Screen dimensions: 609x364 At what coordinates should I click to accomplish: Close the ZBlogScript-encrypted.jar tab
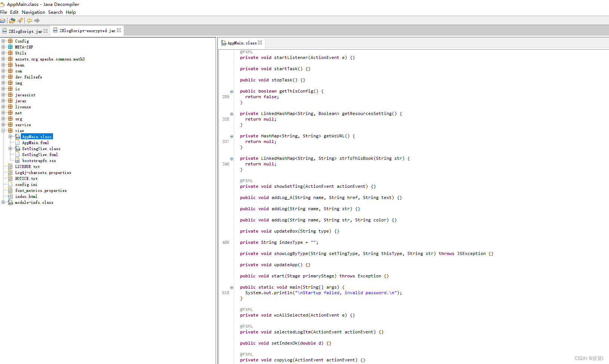point(119,30)
